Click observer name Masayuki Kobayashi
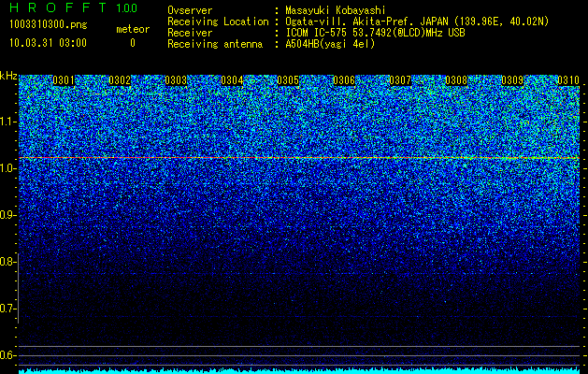 coord(336,10)
